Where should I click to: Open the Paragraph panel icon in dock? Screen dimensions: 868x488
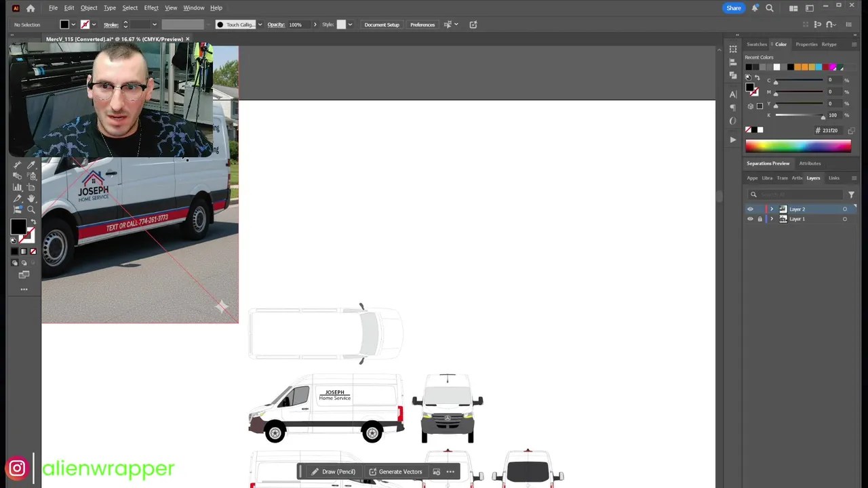[733, 108]
